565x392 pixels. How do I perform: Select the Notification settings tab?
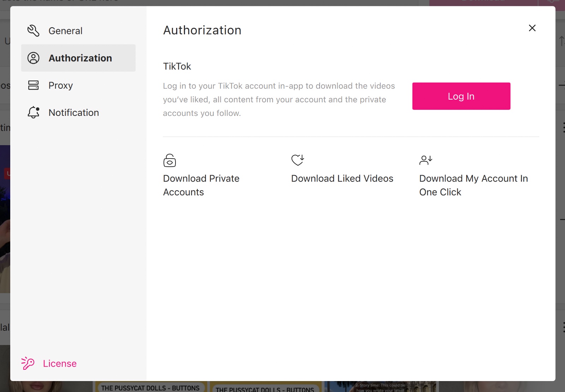[x=74, y=113]
